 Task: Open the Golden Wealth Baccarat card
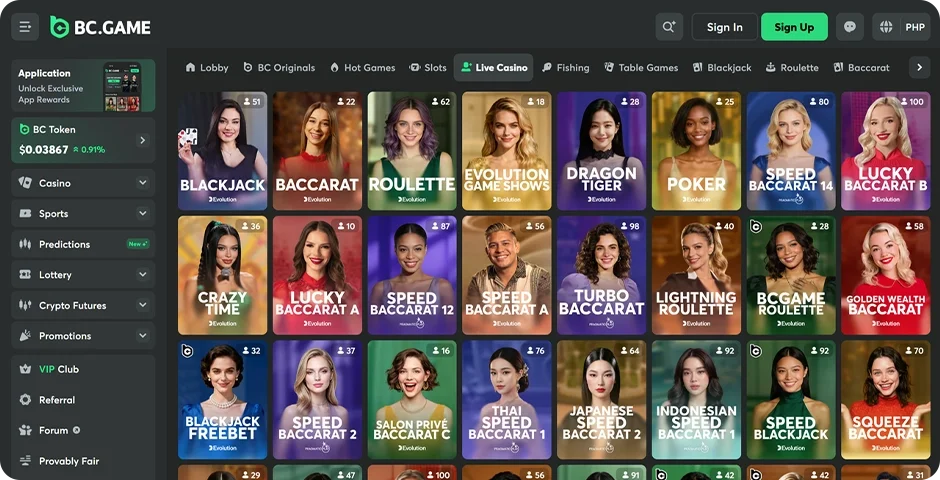pos(885,275)
